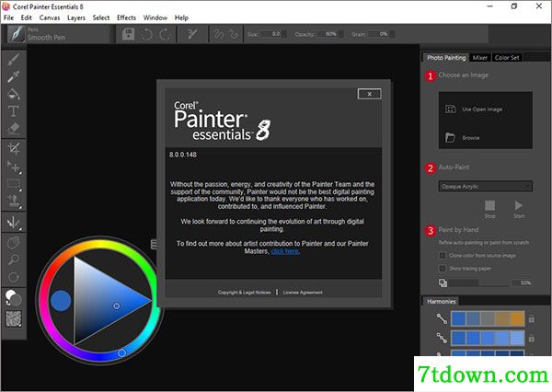Toggle the lock on first harmony row

click(532, 319)
